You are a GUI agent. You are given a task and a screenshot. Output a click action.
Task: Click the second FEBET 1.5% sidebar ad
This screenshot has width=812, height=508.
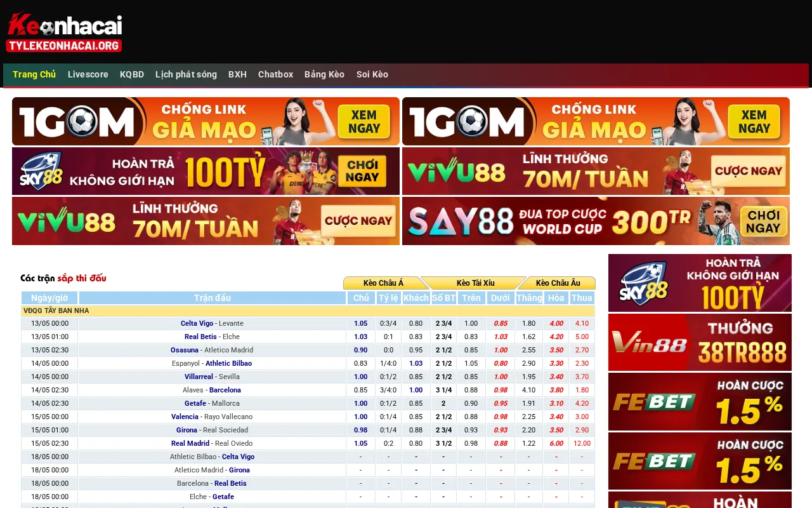point(700,461)
